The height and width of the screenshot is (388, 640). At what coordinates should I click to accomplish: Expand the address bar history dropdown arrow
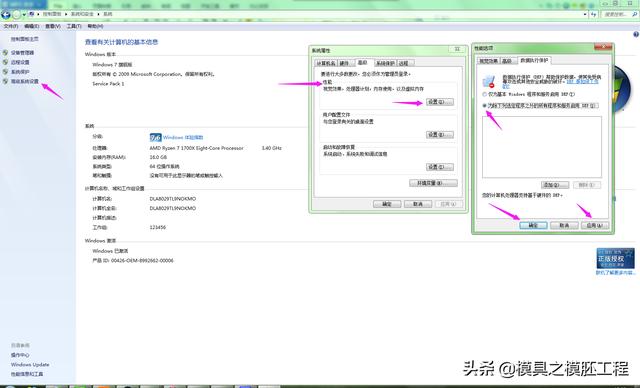pos(585,14)
